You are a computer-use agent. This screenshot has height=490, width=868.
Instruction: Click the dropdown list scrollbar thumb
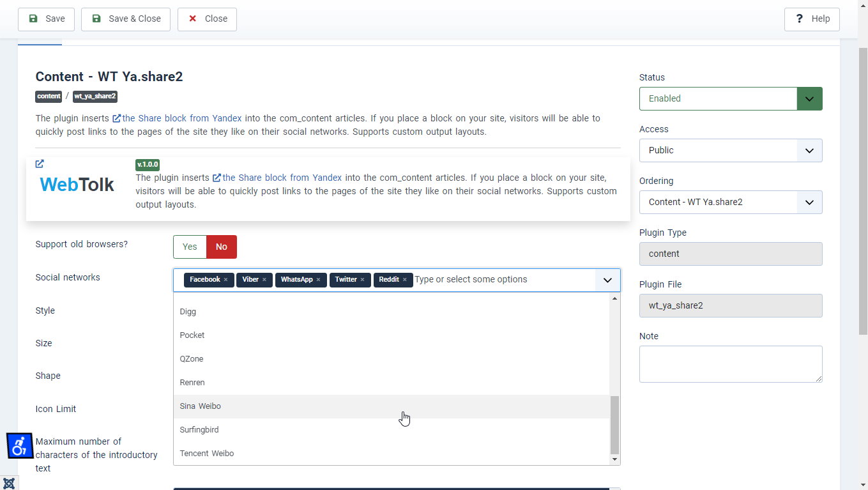(615, 425)
